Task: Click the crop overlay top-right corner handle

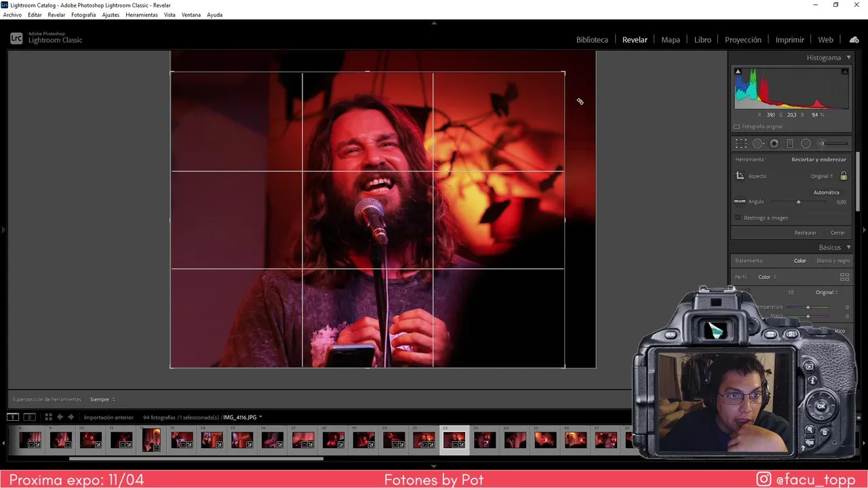Action: [564, 72]
